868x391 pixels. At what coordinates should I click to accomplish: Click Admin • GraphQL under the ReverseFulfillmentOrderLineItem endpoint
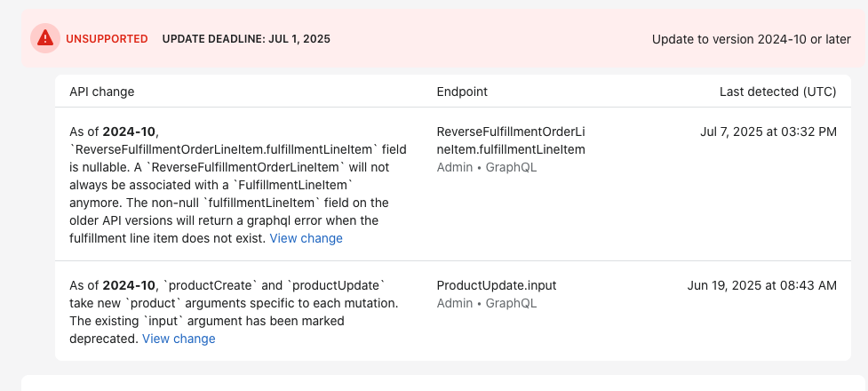coord(487,167)
